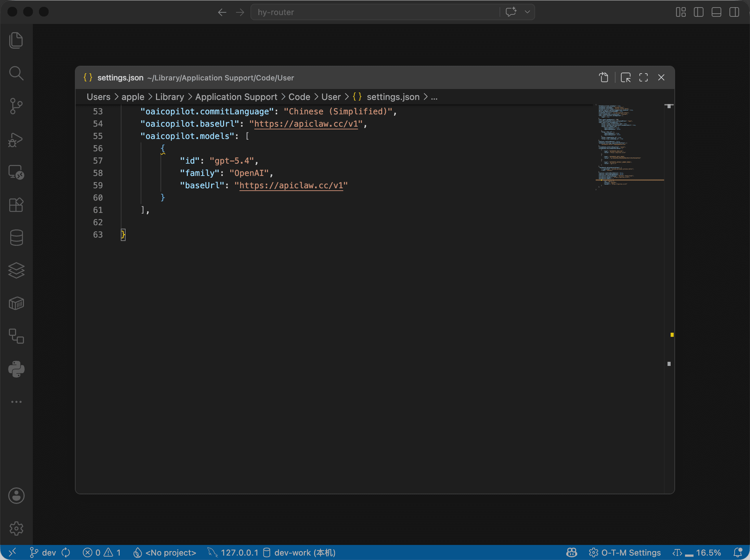
Task: Follow the apiclaw.cc link on line 59
Action: click(291, 186)
